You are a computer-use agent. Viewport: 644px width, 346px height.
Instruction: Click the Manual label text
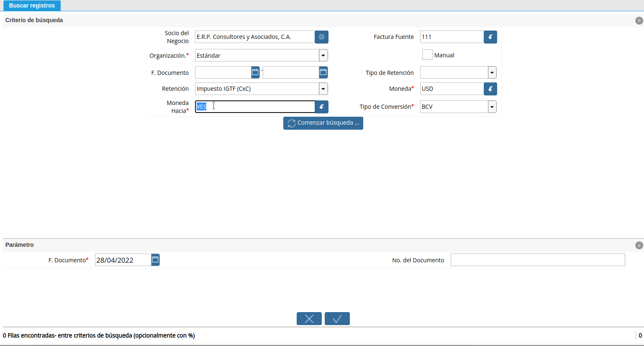(444, 55)
